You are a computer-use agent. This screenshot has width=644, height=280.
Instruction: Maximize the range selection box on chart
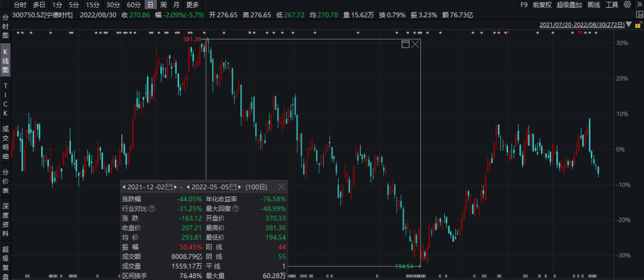pos(405,44)
